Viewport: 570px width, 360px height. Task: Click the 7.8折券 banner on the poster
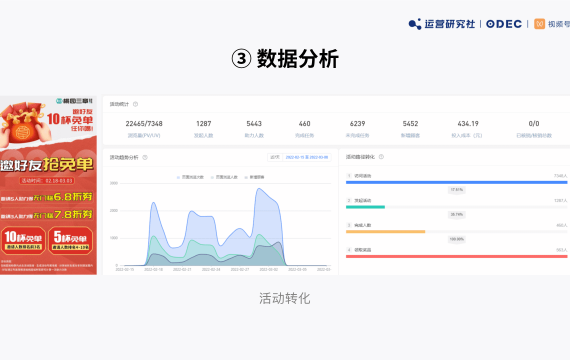point(47,215)
